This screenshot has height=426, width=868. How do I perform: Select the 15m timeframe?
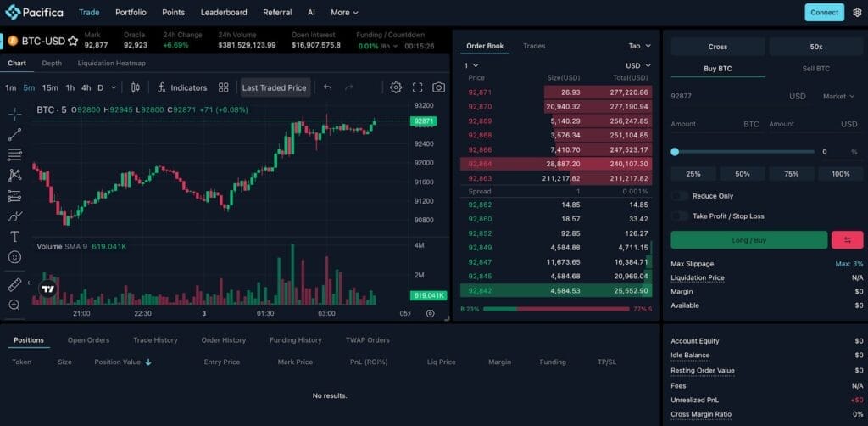click(50, 87)
